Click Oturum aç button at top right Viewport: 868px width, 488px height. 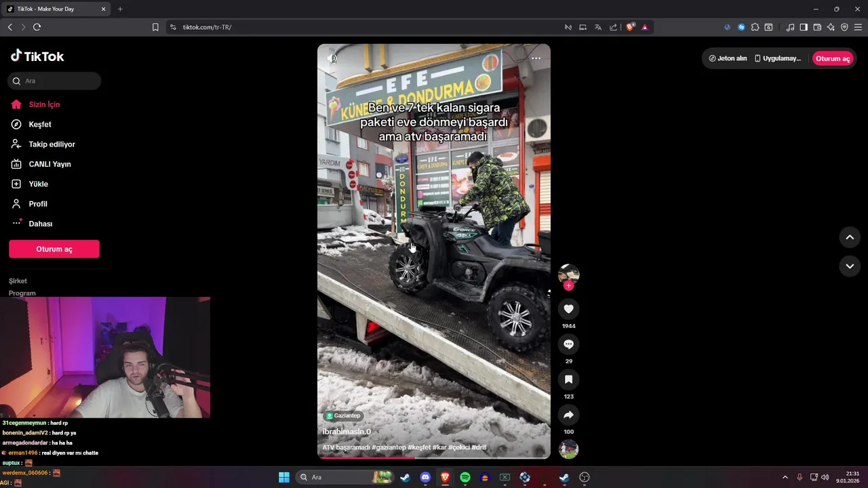(833, 58)
